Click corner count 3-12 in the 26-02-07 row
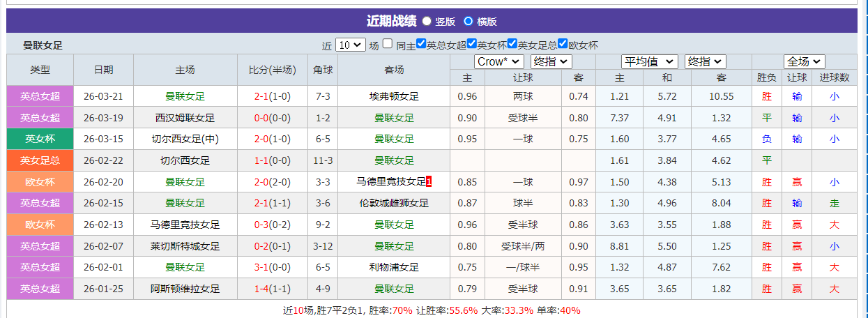The height and width of the screenshot is (318, 868). (323, 246)
